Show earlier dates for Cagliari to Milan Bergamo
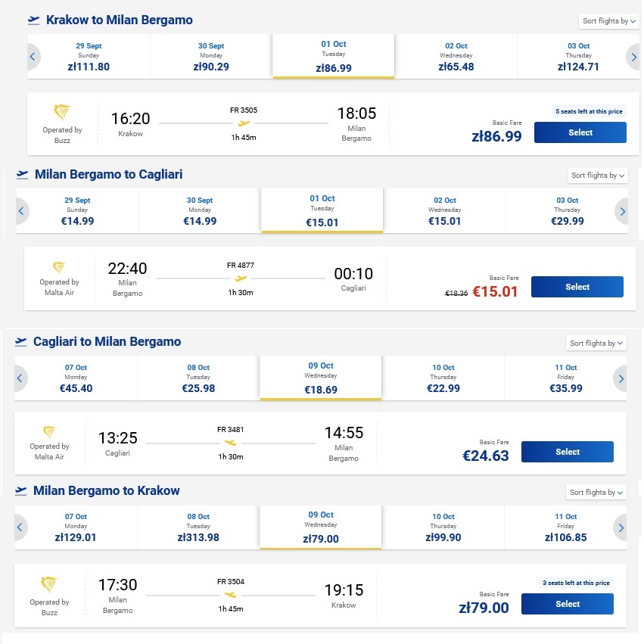 pyautogui.click(x=20, y=378)
